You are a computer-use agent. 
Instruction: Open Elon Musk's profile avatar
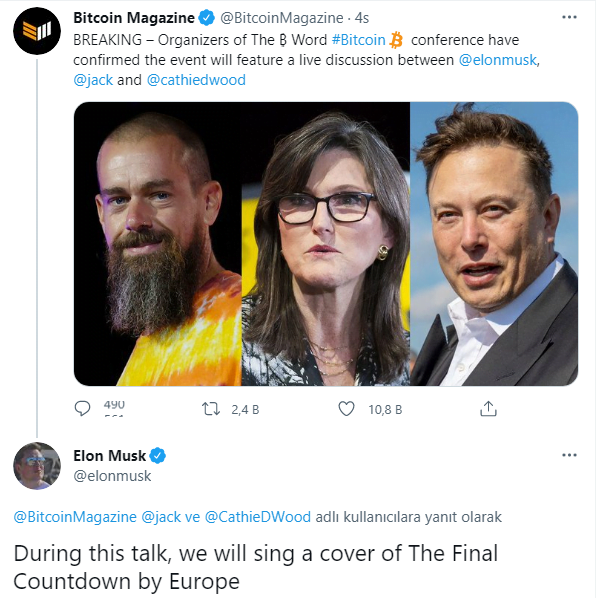[x=35, y=463]
